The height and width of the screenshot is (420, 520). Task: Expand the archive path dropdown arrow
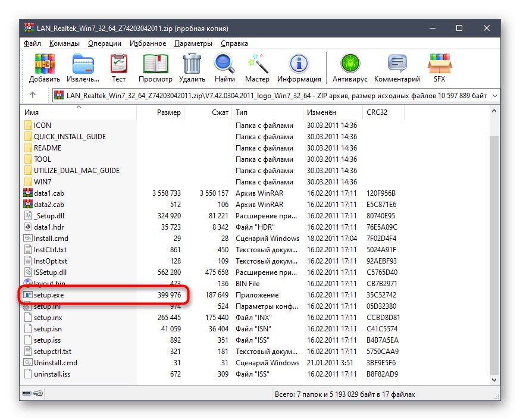[x=495, y=95]
